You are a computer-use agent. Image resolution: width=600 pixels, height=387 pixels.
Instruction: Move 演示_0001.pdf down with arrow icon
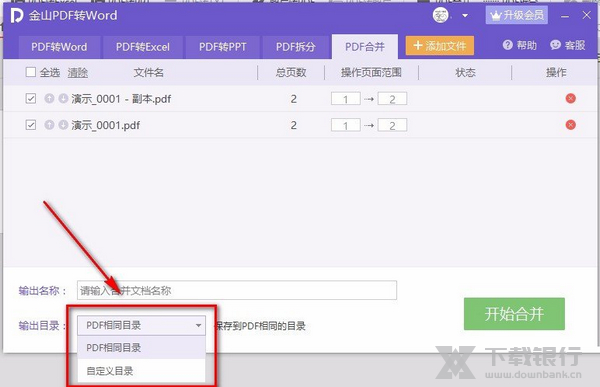pos(63,125)
